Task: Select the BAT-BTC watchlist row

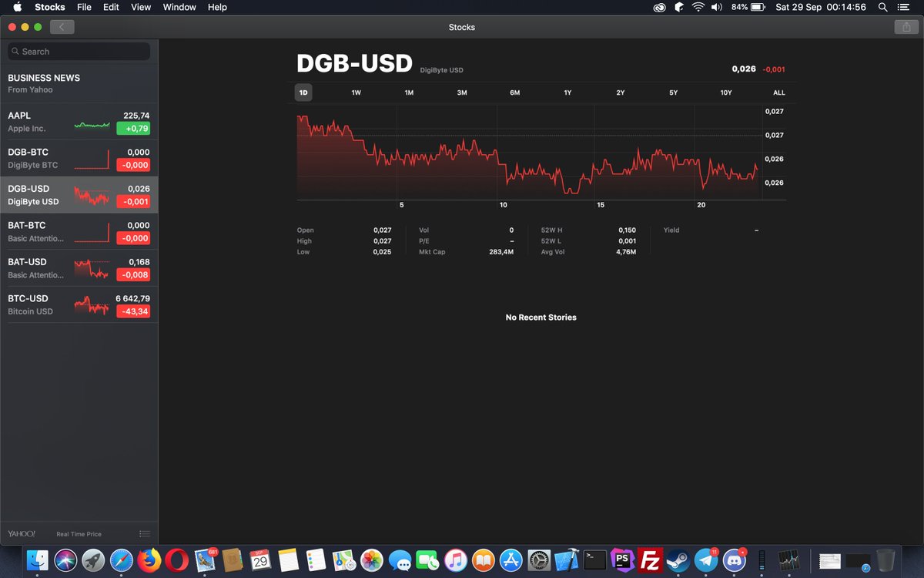Action: point(79,231)
